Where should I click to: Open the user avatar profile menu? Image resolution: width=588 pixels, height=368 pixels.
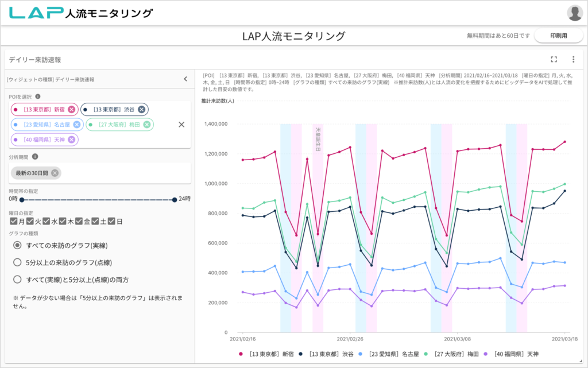click(x=575, y=12)
